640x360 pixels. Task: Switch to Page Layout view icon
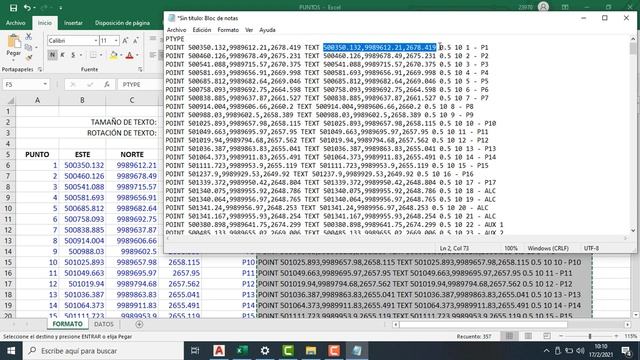528,336
